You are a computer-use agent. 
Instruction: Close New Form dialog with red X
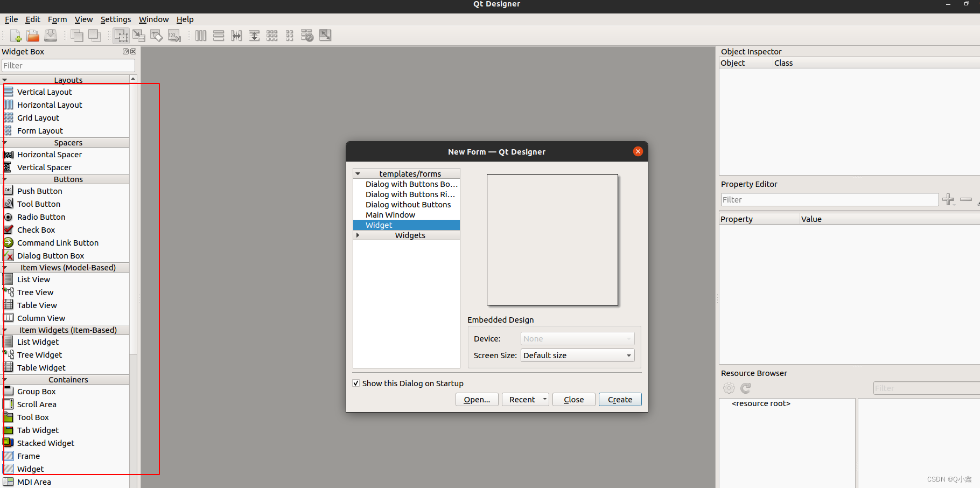point(638,151)
